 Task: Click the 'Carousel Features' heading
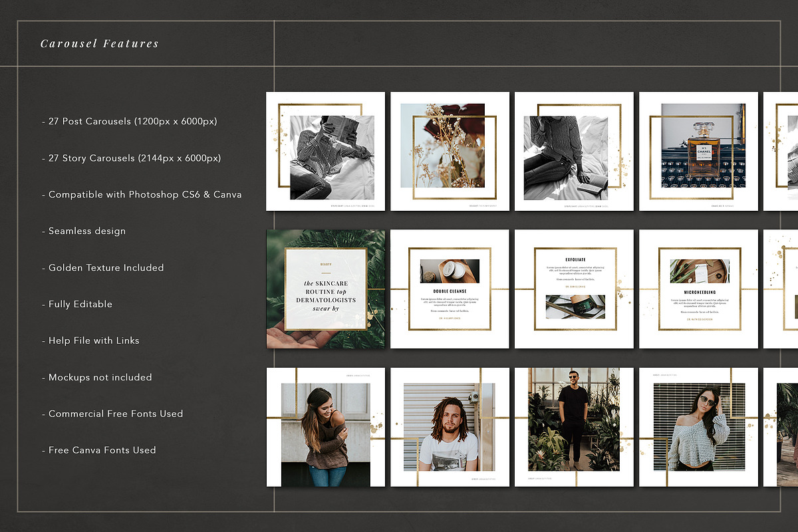pos(100,44)
